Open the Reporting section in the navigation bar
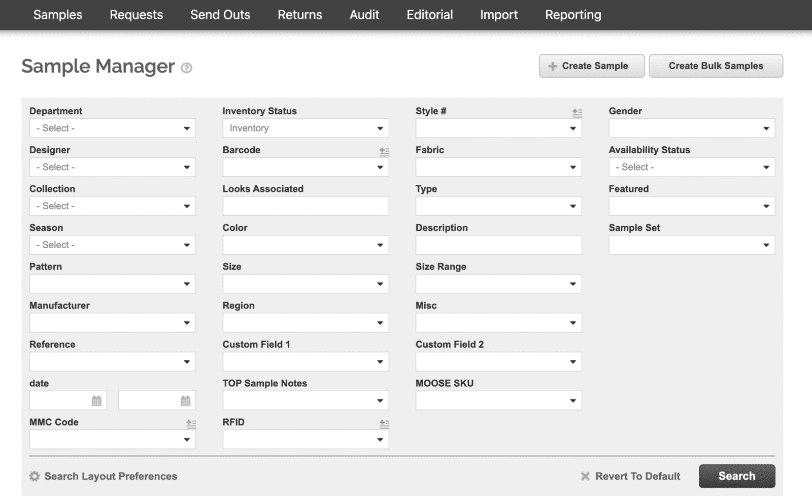This screenshot has width=812, height=504. click(x=572, y=15)
